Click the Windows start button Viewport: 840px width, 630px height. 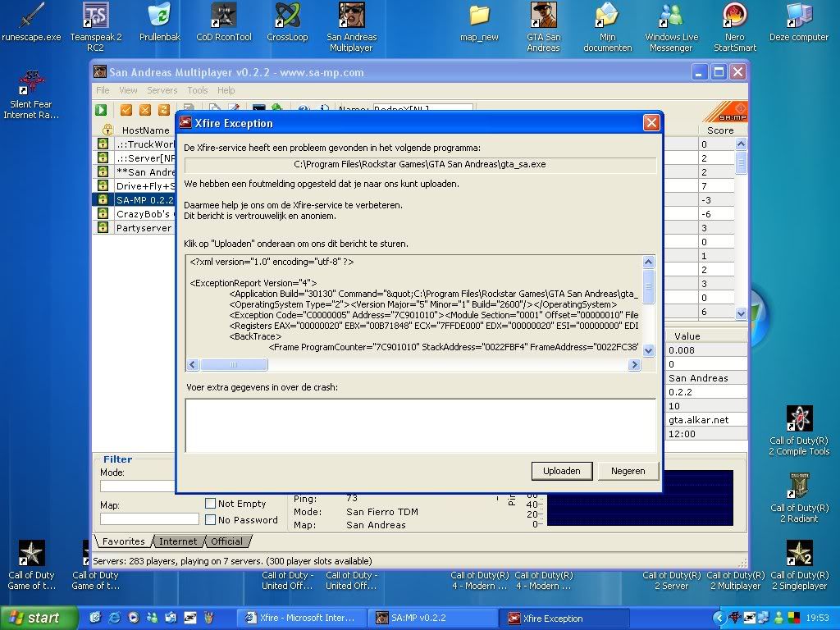click(x=39, y=618)
